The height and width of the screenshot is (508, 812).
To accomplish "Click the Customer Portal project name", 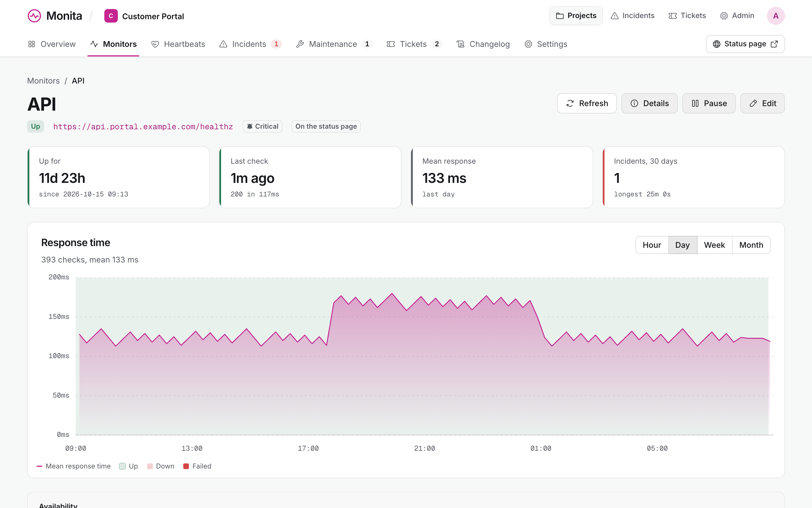I will point(153,16).
